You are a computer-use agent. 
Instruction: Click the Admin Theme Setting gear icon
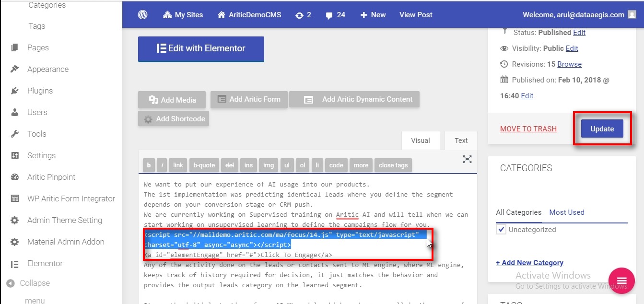pos(15,220)
